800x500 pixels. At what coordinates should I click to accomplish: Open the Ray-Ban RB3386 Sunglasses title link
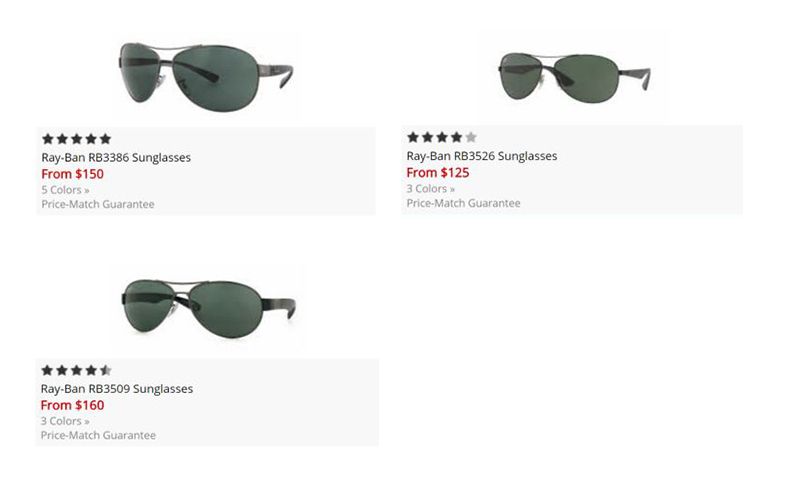point(116,158)
